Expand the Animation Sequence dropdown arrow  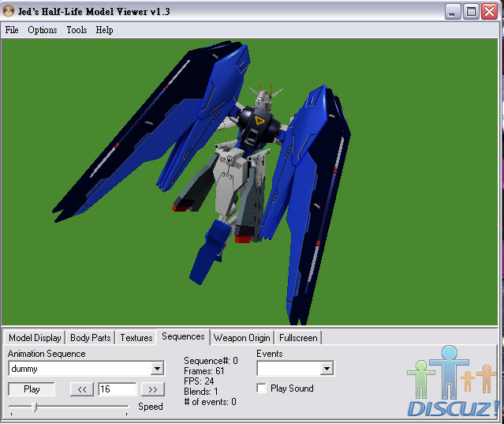(x=157, y=369)
